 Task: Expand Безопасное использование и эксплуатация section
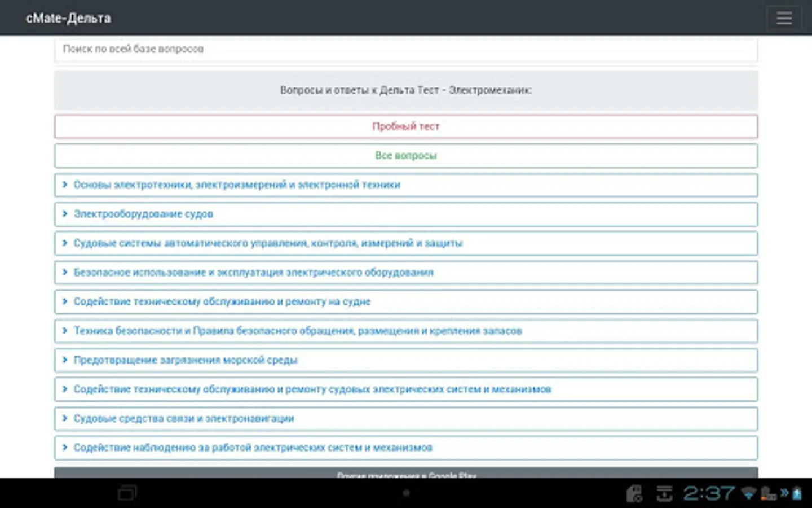(x=406, y=273)
